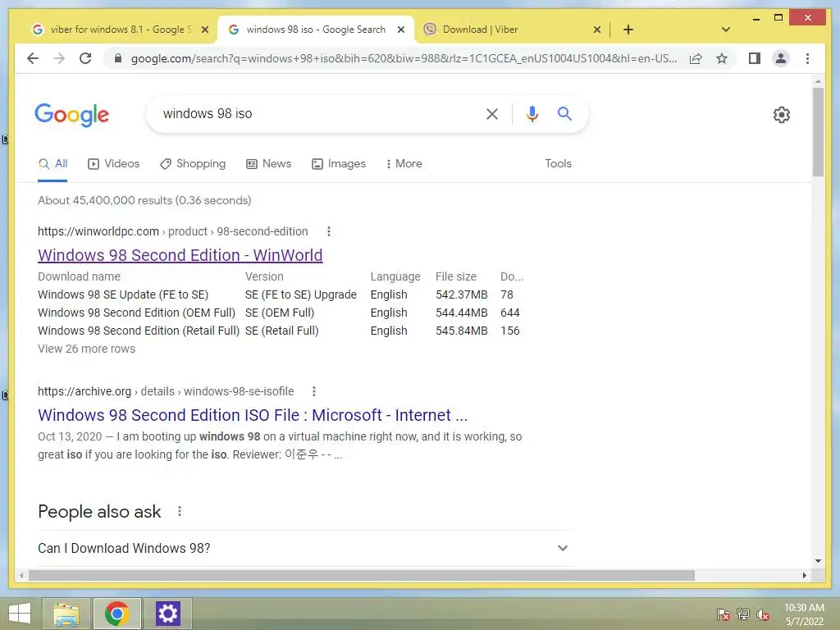This screenshot has height=630, width=840.
Task: Select the All results tab
Action: (x=52, y=163)
